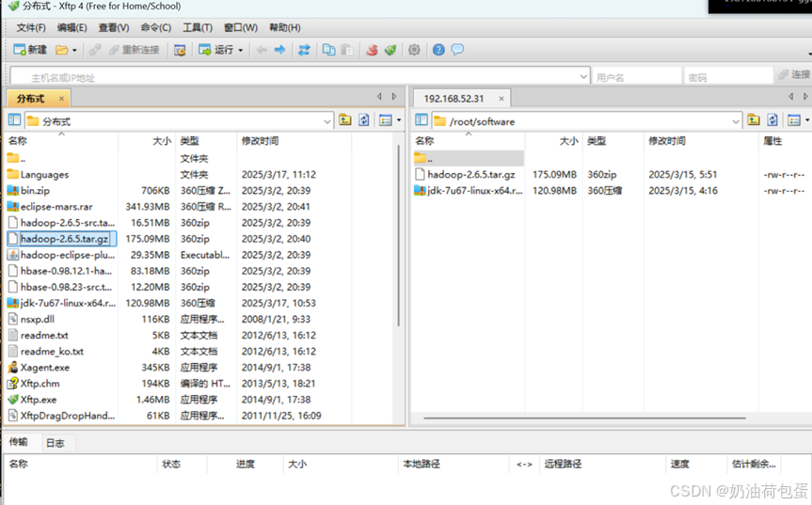Click the synchronize transfer arrows icon
The height and width of the screenshot is (505, 812).
304,50
